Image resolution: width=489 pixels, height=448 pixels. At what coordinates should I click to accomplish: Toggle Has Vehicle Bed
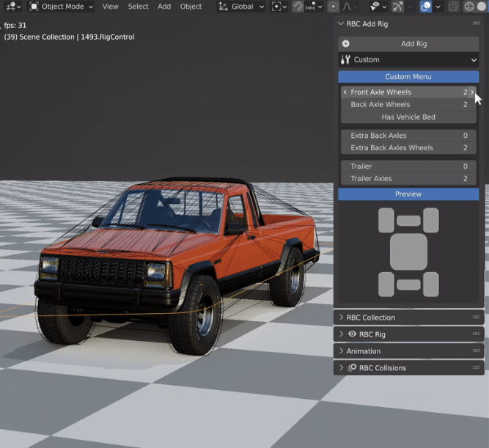coord(408,117)
